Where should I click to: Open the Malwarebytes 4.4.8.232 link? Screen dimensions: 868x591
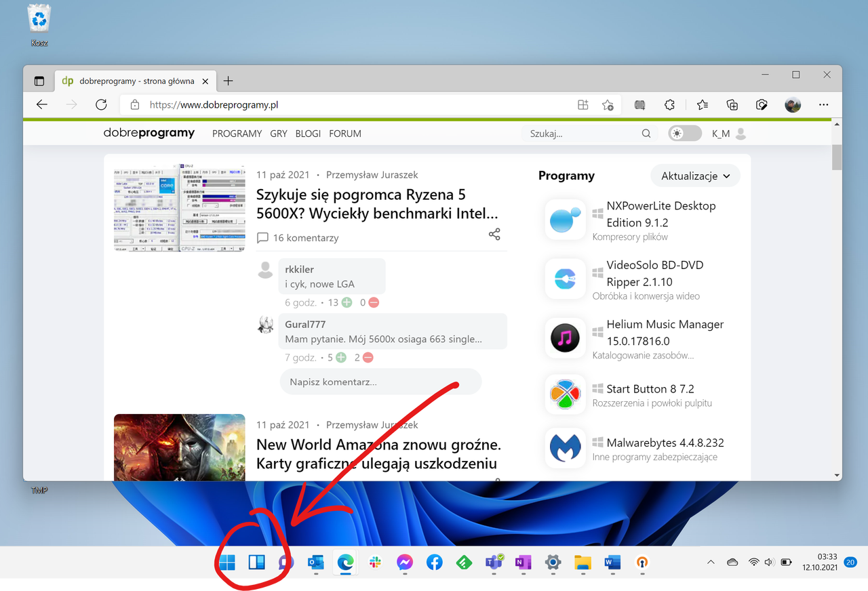pos(665,443)
